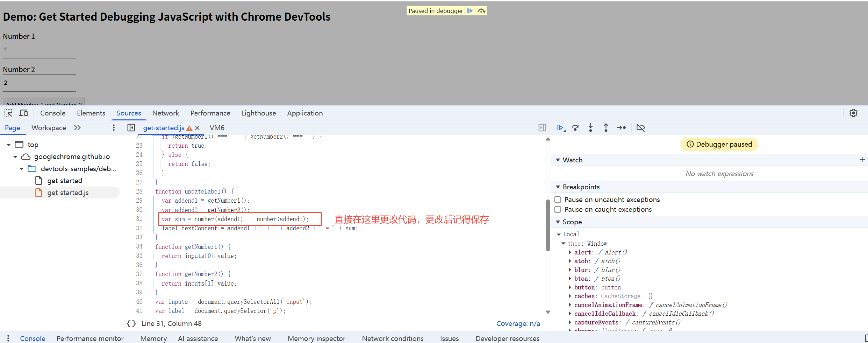868x343 pixels.
Task: Add a watch expression with plus
Action: pos(862,160)
